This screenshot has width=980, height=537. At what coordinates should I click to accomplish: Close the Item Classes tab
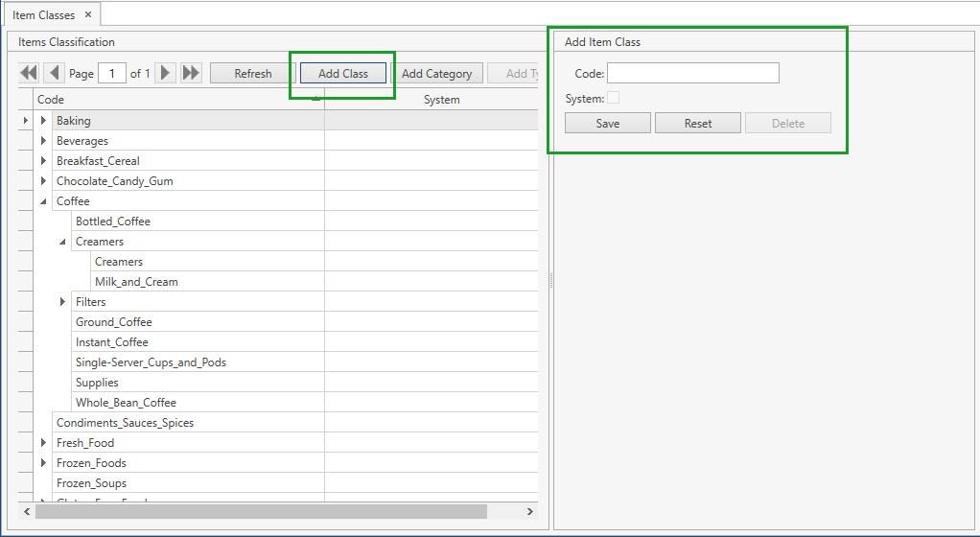coord(88,15)
